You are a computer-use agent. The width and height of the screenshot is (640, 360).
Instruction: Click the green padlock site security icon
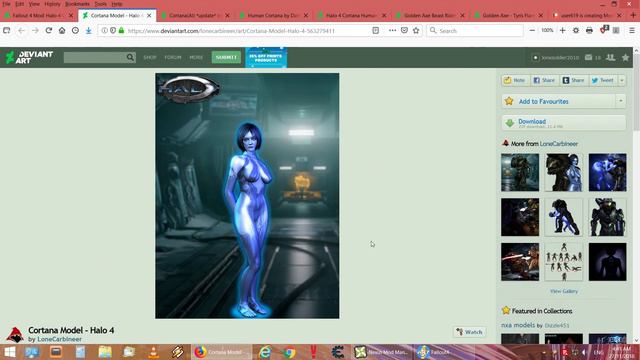pyautogui.click(x=121, y=31)
